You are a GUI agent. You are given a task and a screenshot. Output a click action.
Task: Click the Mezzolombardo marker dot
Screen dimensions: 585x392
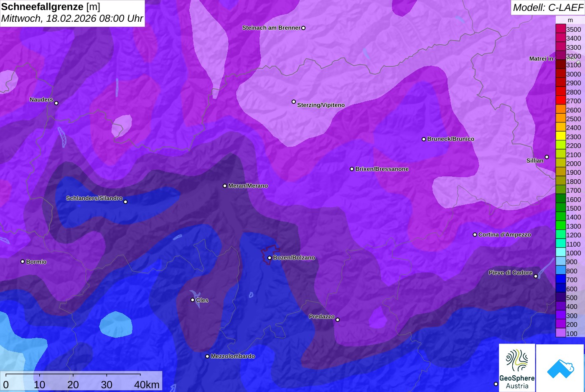click(207, 356)
